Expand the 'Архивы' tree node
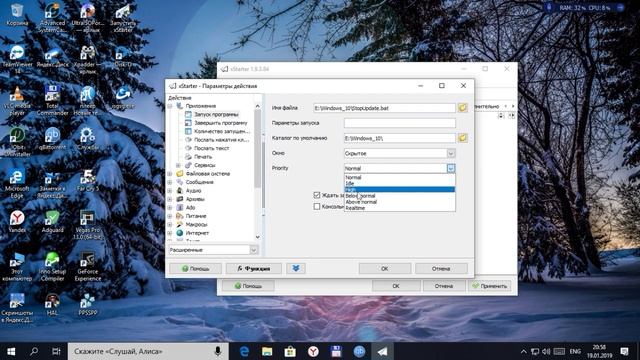Viewport: 640px width, 360px height. (x=170, y=199)
